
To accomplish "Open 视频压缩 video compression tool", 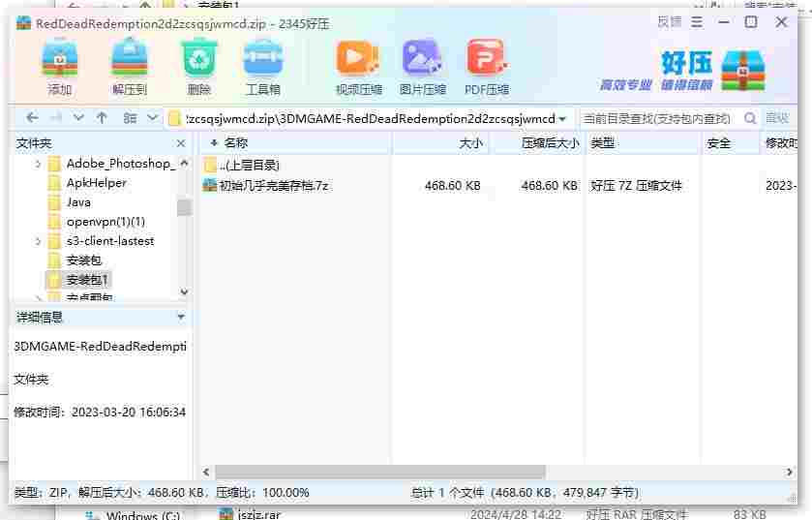I will 358,66.
